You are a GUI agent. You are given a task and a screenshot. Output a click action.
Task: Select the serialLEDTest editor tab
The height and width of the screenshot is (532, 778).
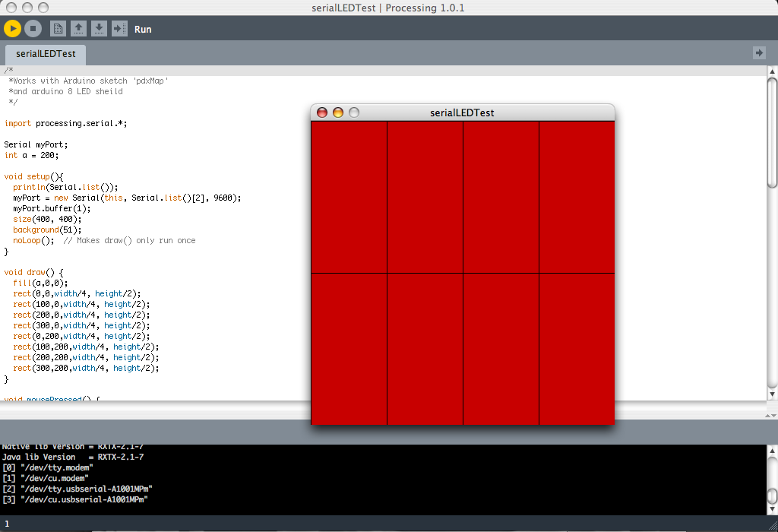coord(43,55)
